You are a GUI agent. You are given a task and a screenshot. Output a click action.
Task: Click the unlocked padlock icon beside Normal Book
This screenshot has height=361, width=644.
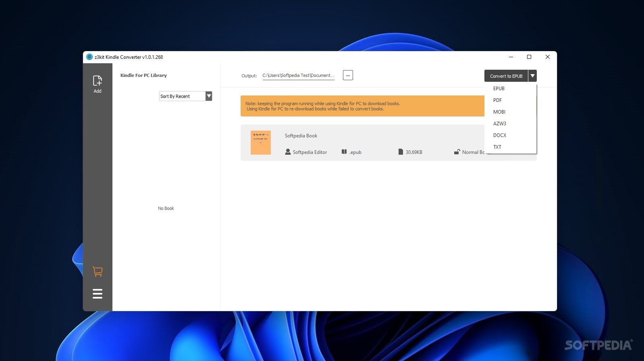coord(457,152)
